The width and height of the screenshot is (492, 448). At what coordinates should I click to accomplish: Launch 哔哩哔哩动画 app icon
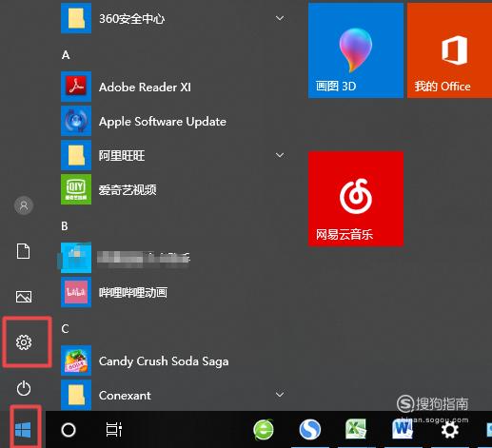(x=76, y=292)
